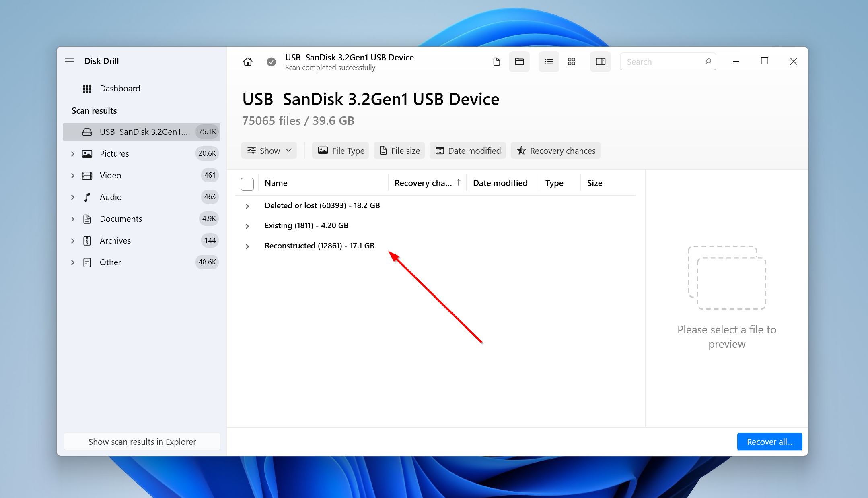The image size is (868, 498).
Task: Click the file icon to filter
Action: (x=497, y=62)
